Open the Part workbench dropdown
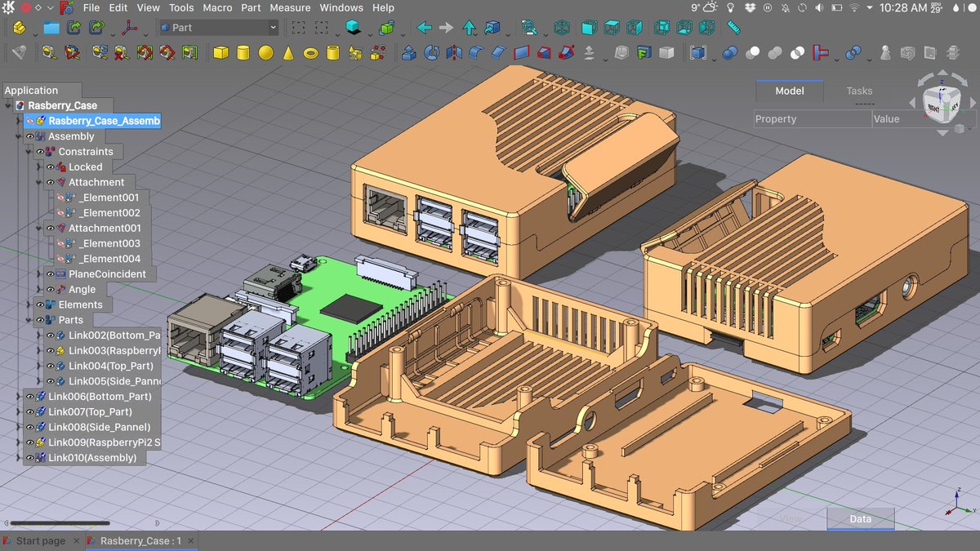 click(218, 27)
